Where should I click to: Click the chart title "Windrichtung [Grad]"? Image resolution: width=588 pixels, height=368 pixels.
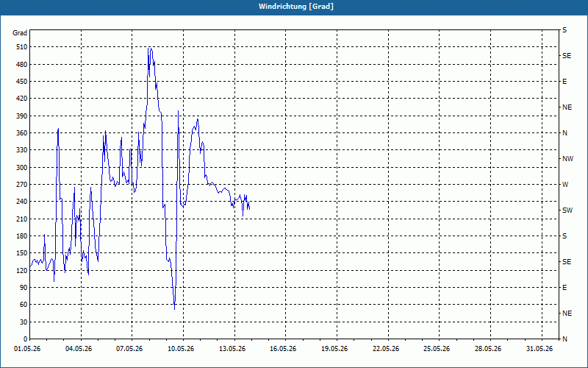(296, 7)
